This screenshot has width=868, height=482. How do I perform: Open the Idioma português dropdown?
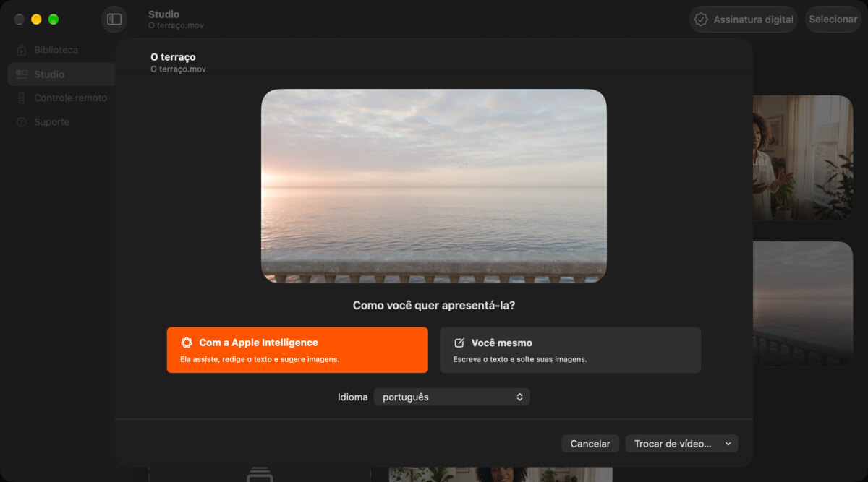tap(452, 397)
